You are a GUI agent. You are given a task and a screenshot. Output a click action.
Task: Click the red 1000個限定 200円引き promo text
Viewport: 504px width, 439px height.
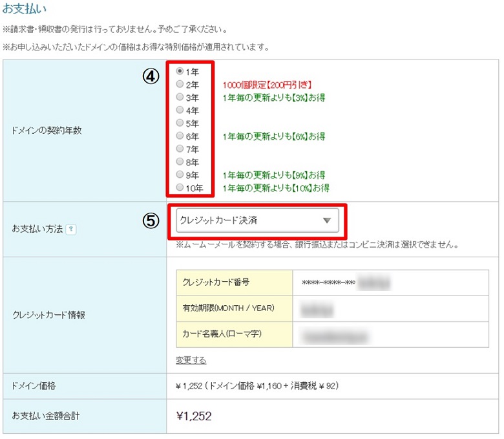pos(268,85)
